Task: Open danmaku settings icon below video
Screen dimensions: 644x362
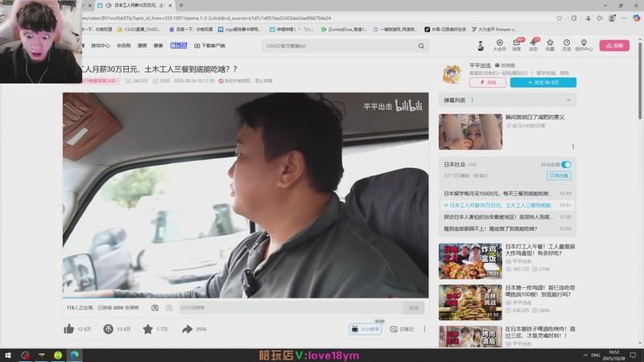Action: (169, 307)
